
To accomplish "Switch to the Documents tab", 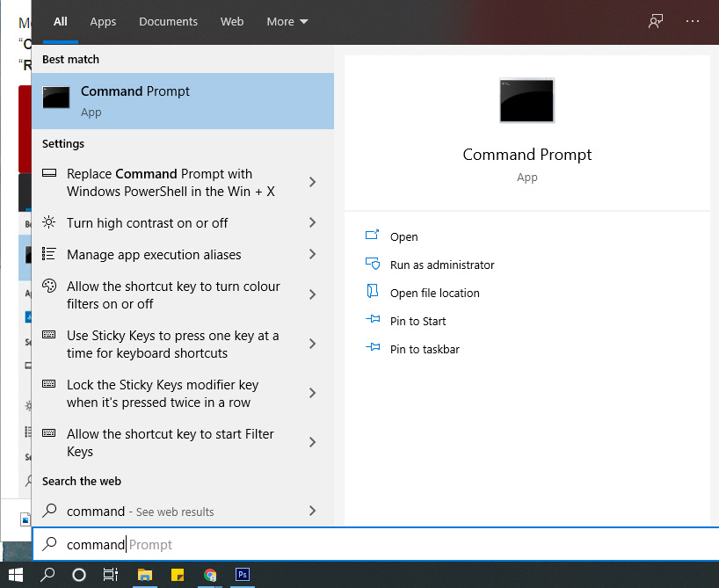I will [168, 22].
